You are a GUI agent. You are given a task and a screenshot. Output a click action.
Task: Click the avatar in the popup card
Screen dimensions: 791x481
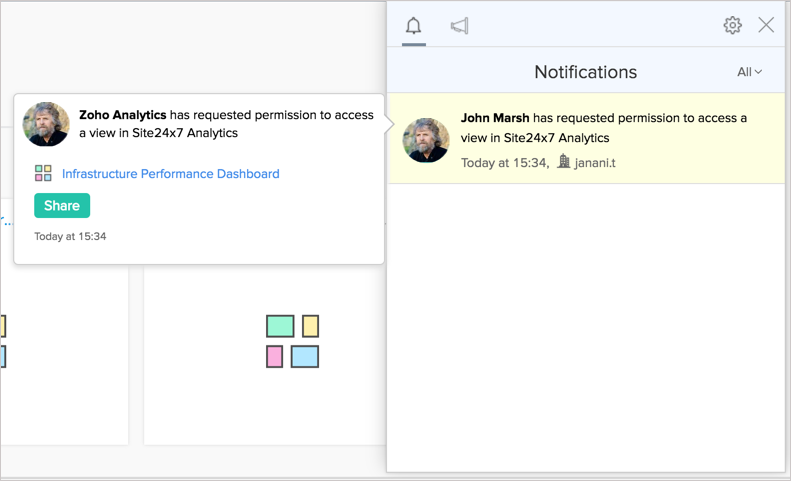(46, 124)
